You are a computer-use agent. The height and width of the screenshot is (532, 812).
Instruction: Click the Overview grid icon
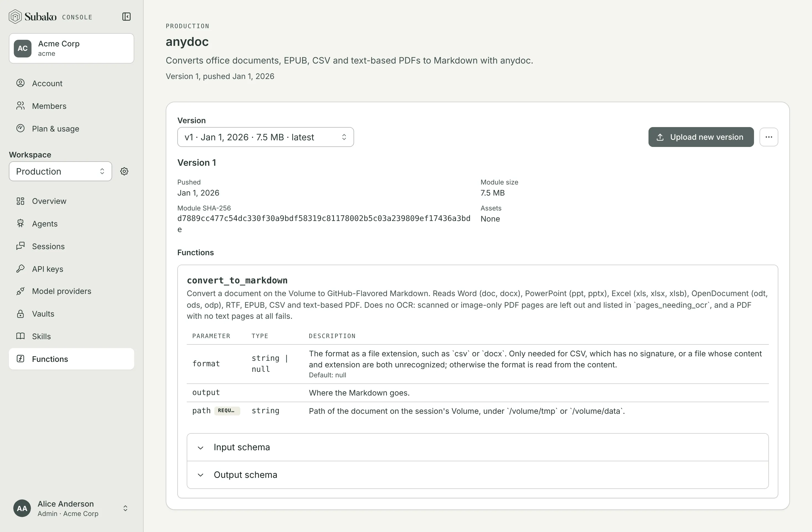point(20,201)
